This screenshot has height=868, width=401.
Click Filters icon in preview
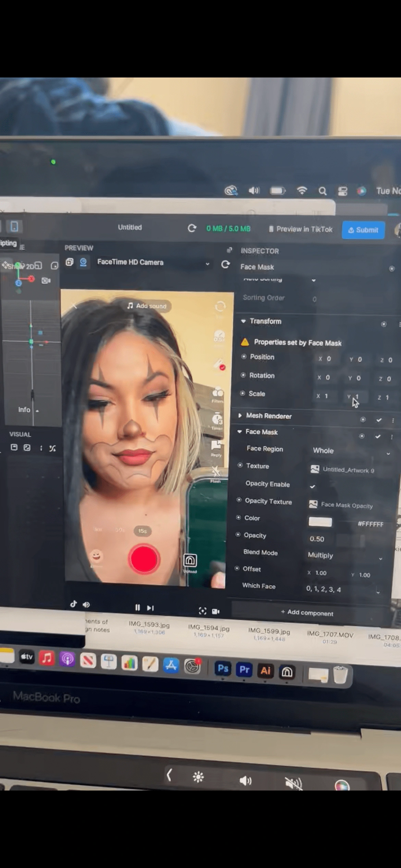pyautogui.click(x=218, y=394)
